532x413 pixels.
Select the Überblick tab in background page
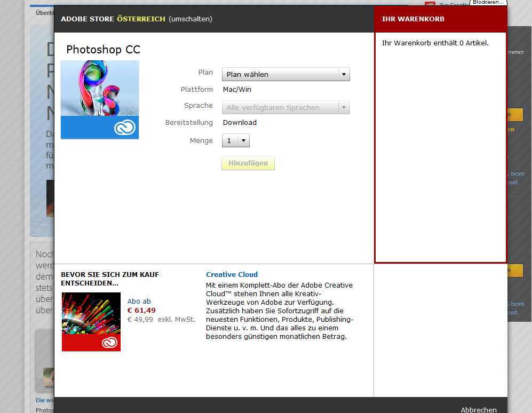coord(43,12)
